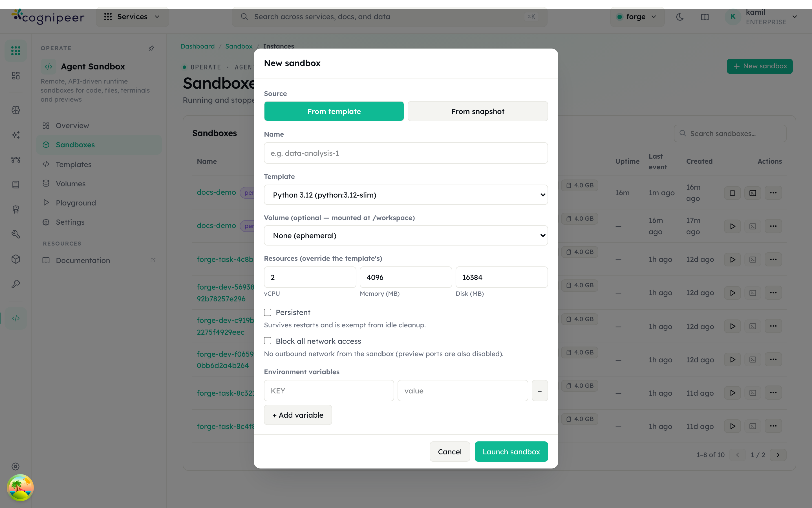The height and width of the screenshot is (508, 812).
Task: Open the key icon in left rail
Action: pyautogui.click(x=16, y=284)
